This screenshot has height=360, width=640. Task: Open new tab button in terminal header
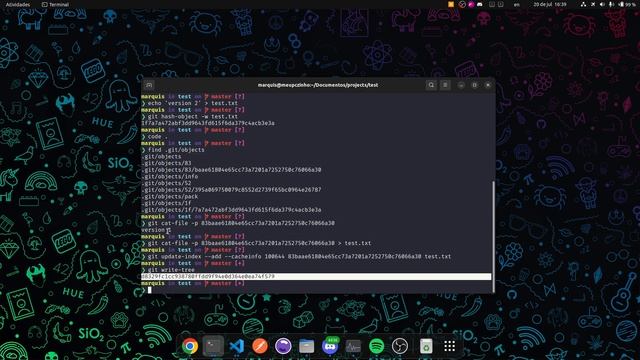(149, 85)
